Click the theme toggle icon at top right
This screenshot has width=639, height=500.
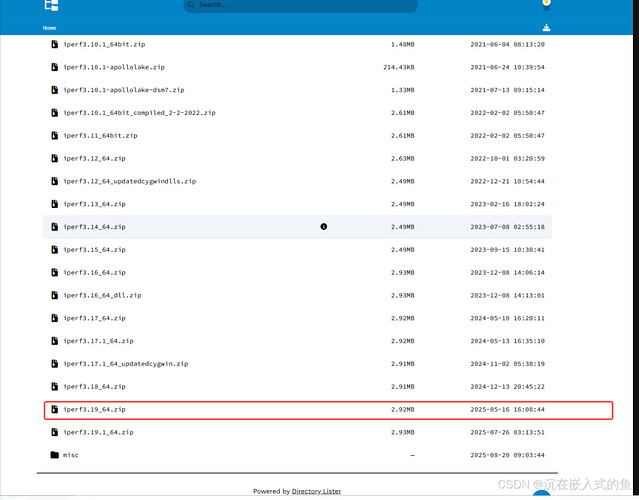[546, 5]
